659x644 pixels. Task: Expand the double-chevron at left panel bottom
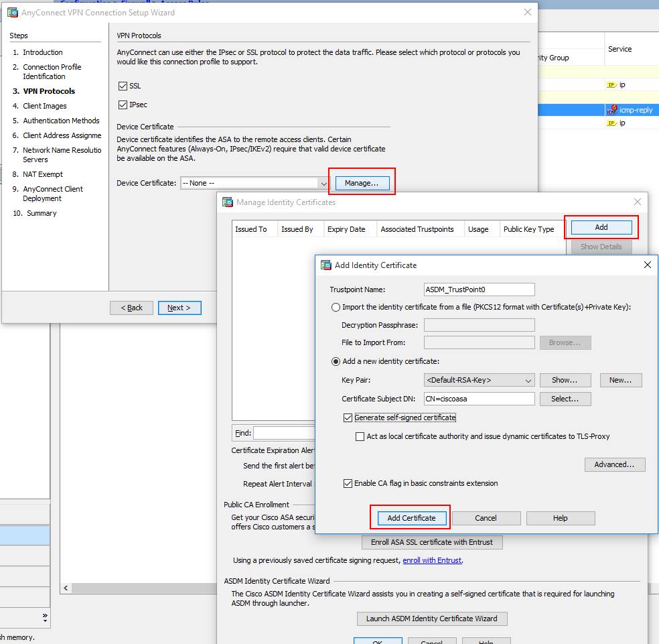click(x=45, y=617)
